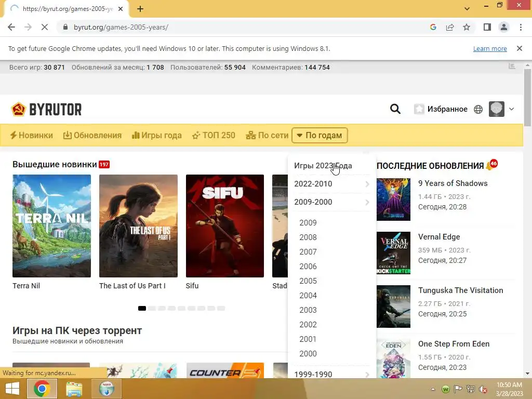This screenshot has height=399, width=532.
Task: Open the tab search chevron
Action: click(467, 9)
